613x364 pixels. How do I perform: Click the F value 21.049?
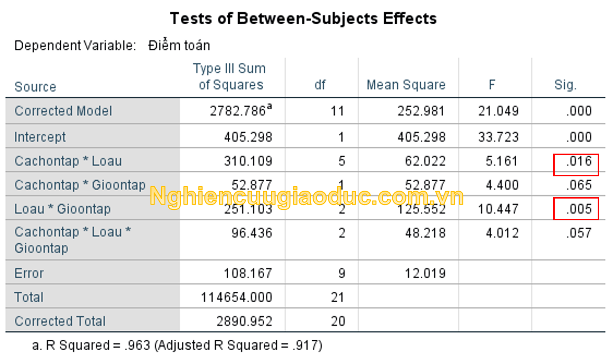(498, 111)
